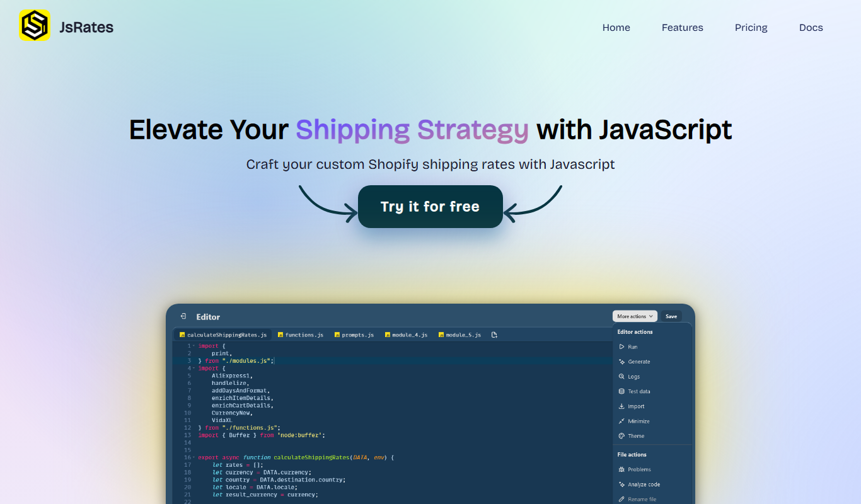Viewport: 861px width, 504px height.
Task: Click the JsRates brand name text
Action: pyautogui.click(x=86, y=27)
